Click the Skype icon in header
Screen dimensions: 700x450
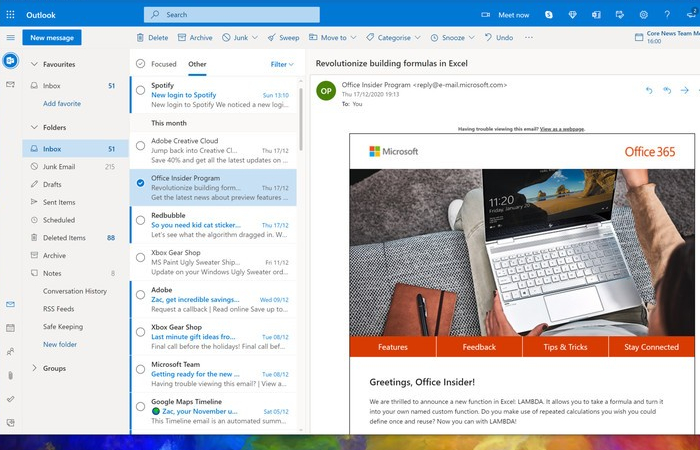click(x=549, y=15)
